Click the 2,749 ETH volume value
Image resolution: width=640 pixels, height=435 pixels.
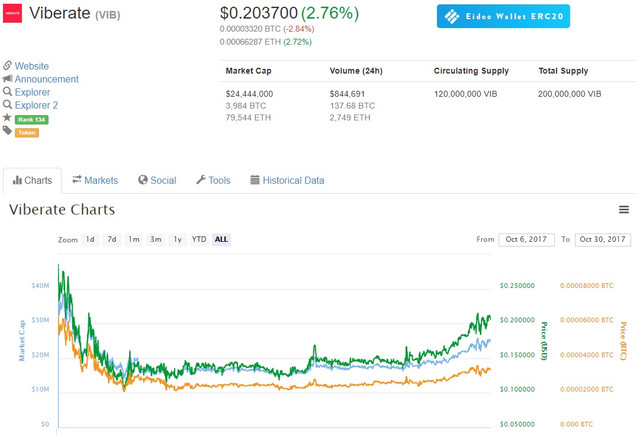pos(350,118)
